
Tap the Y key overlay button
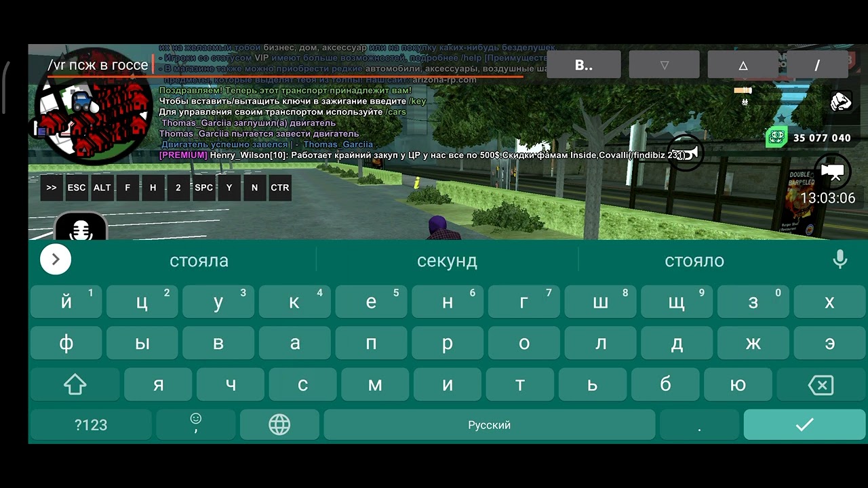click(x=229, y=188)
